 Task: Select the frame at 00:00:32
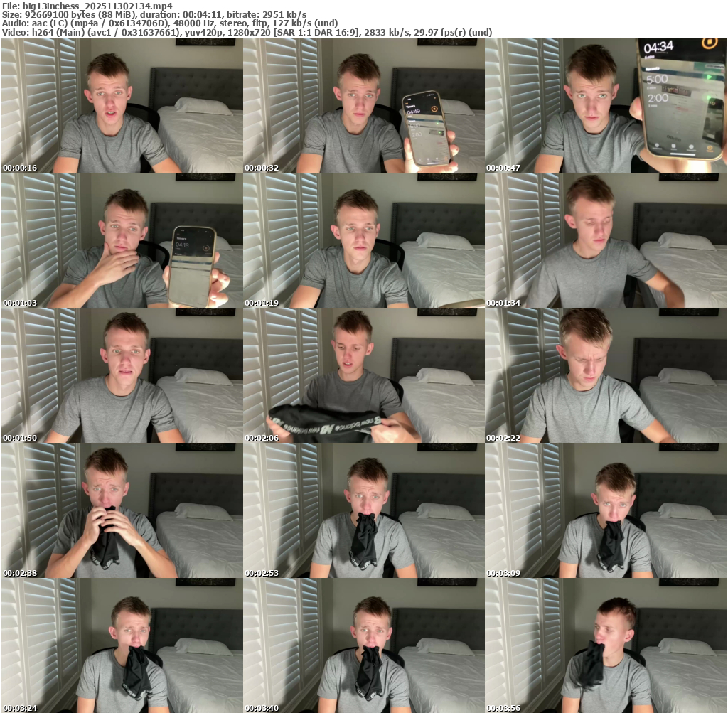point(363,105)
